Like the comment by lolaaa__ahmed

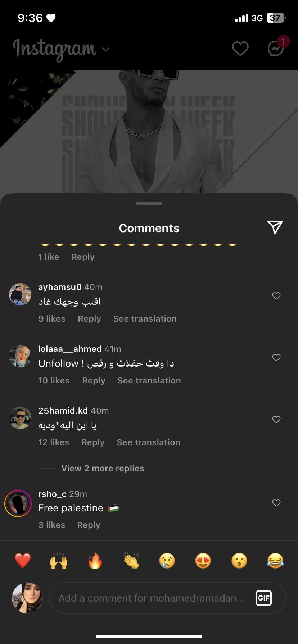point(276,358)
